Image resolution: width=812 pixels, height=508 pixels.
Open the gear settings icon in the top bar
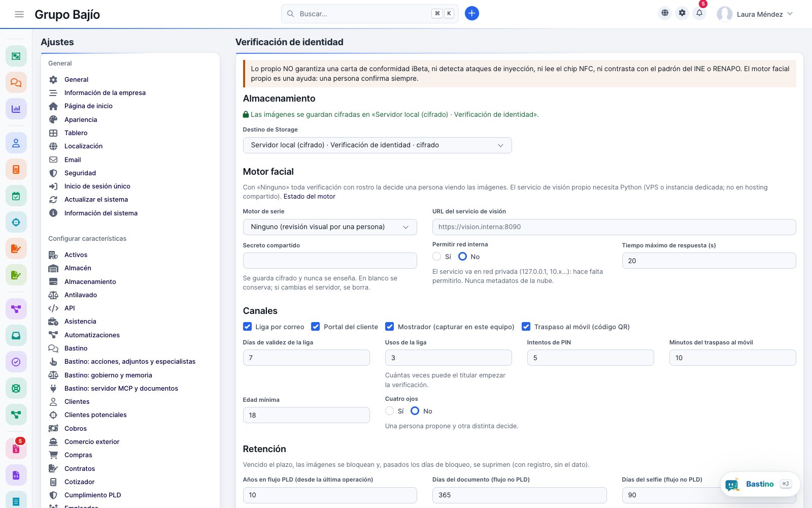pyautogui.click(x=682, y=13)
